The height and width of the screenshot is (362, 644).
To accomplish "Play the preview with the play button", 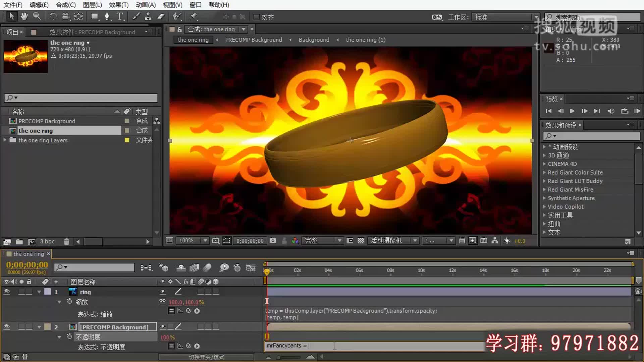I will click(x=572, y=111).
